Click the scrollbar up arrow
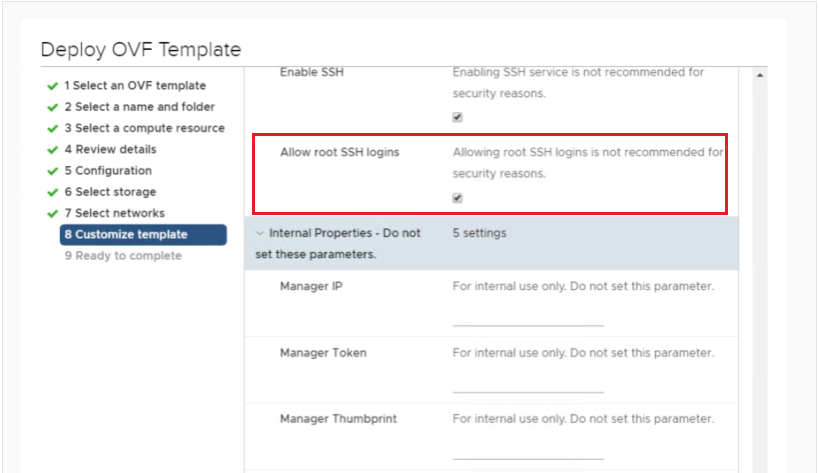The image size is (819, 473). [760, 76]
